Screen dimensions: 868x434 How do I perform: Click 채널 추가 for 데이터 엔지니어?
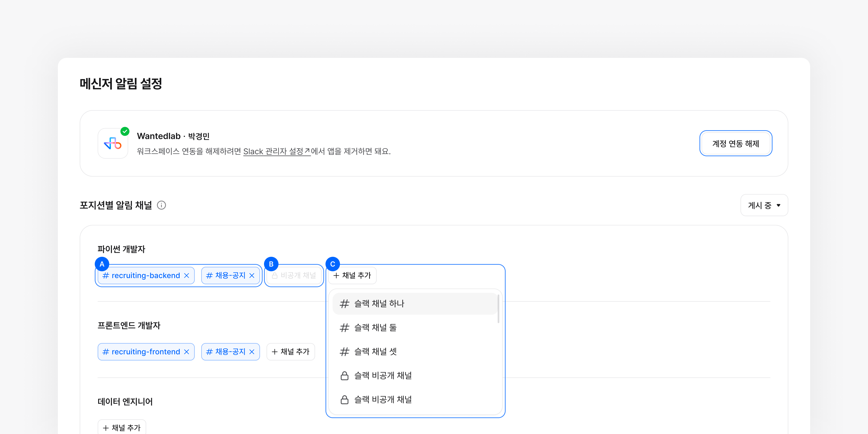[122, 427]
